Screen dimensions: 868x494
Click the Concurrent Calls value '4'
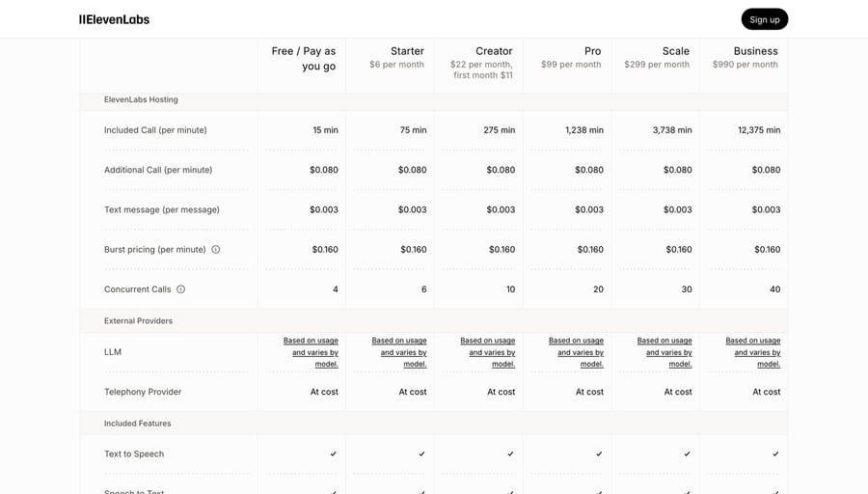336,289
